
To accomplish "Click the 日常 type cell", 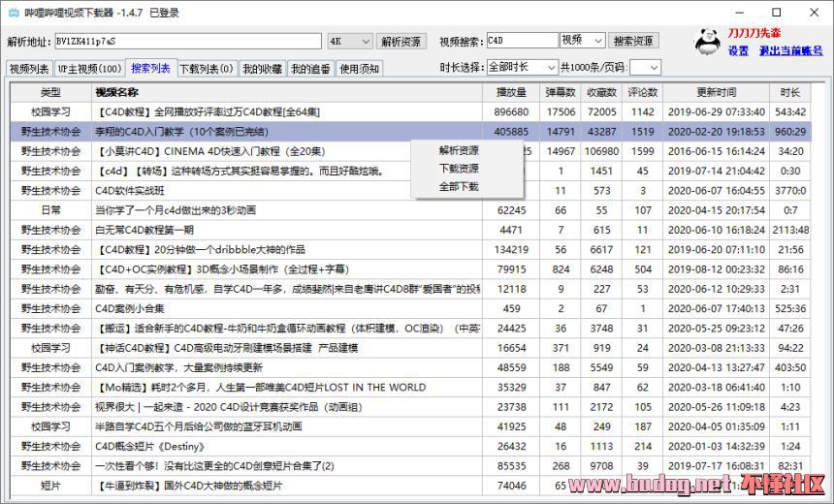I will pyautogui.click(x=51, y=210).
